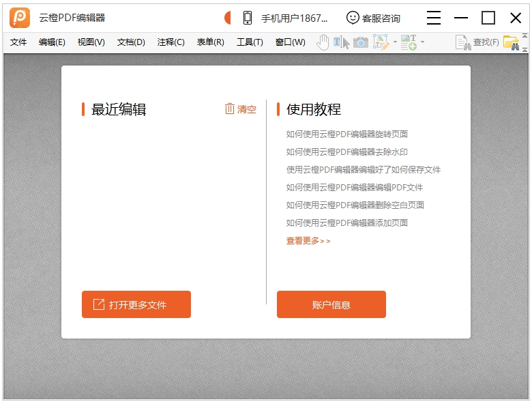Viewport: 532px width, 402px height.
Task: Close the PDF editor window
Action: tap(516, 18)
